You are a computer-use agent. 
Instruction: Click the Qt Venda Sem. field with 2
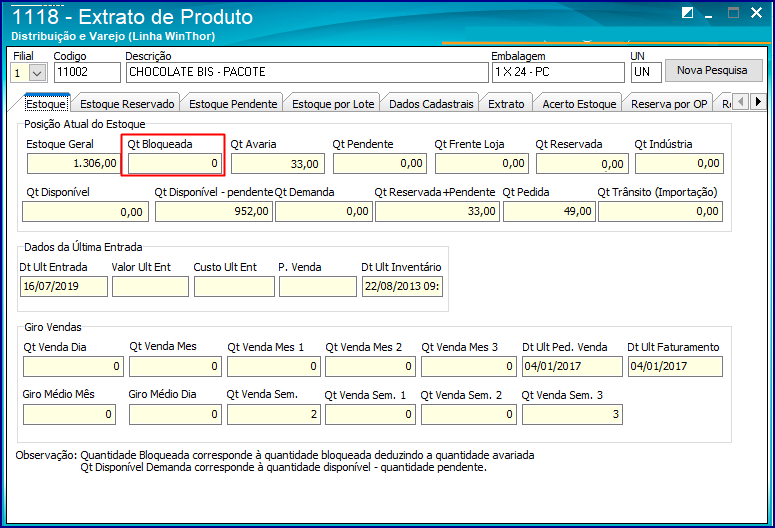click(274, 415)
